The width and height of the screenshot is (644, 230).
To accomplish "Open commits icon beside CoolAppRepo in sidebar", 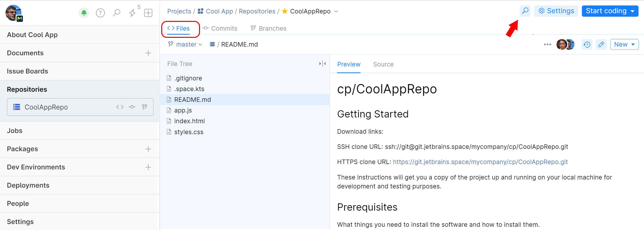I will point(132,107).
